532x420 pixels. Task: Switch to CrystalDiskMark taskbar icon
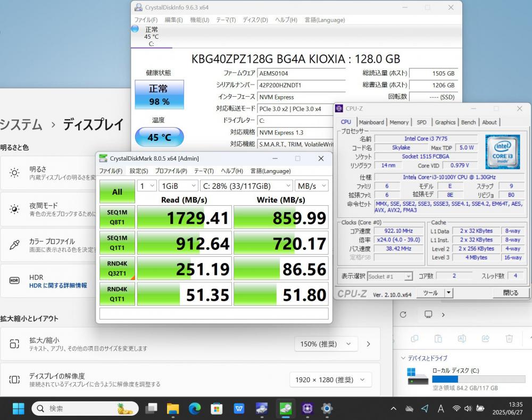pos(285,408)
